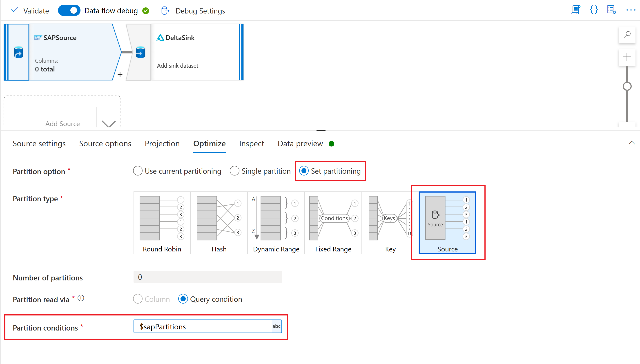640x364 pixels.
Task: Select Query condition partition read via
Action: (183, 299)
